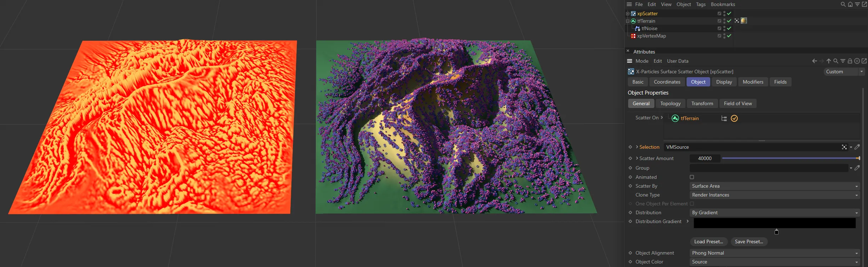868x267 pixels.
Task: Open the Attributes manager filter icon
Action: click(x=843, y=61)
